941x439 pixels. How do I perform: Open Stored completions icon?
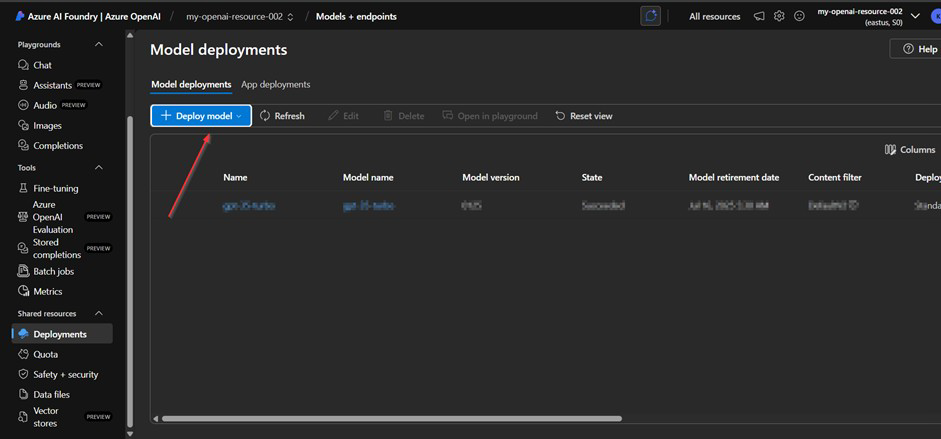(x=23, y=248)
